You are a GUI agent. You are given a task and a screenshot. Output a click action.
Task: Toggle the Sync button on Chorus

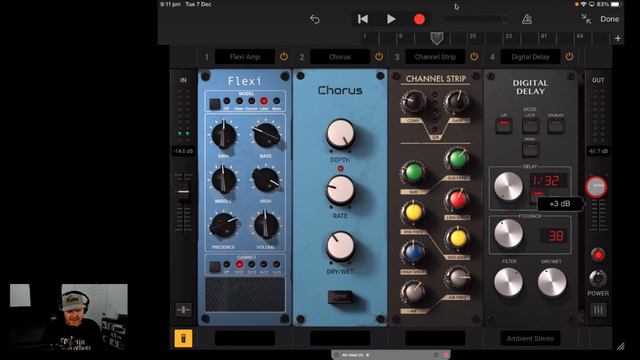tap(340, 297)
